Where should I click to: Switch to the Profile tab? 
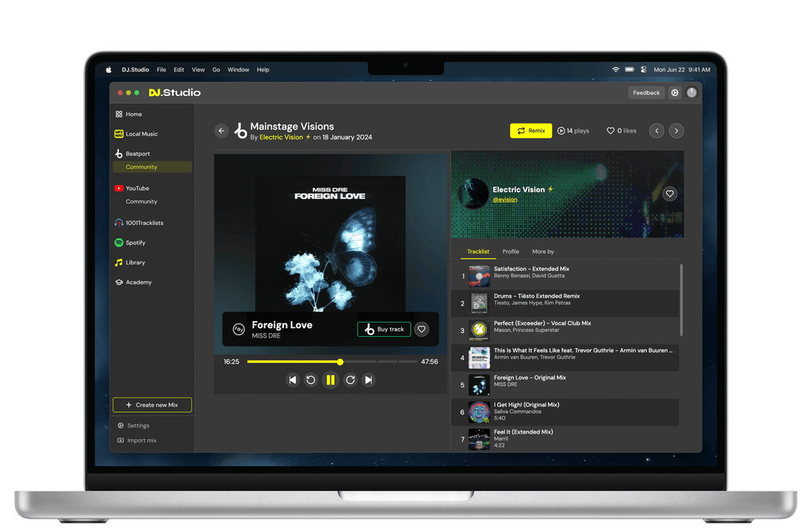[x=511, y=251]
